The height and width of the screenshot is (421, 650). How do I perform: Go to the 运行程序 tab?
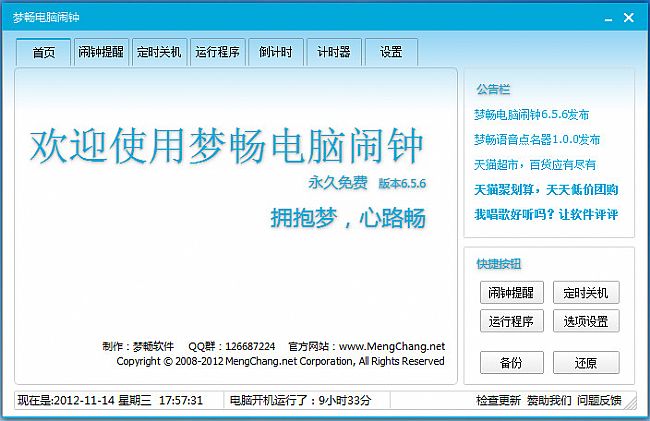[217, 53]
